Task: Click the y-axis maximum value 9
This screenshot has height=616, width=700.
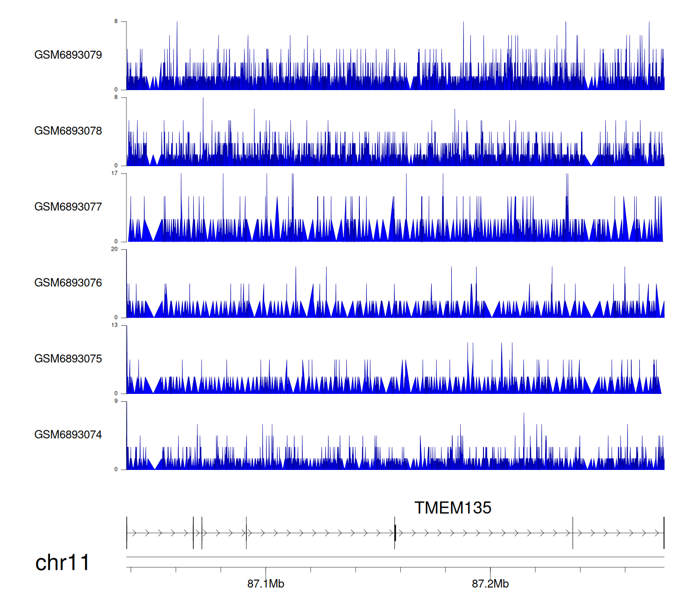Action: pyautogui.click(x=116, y=401)
